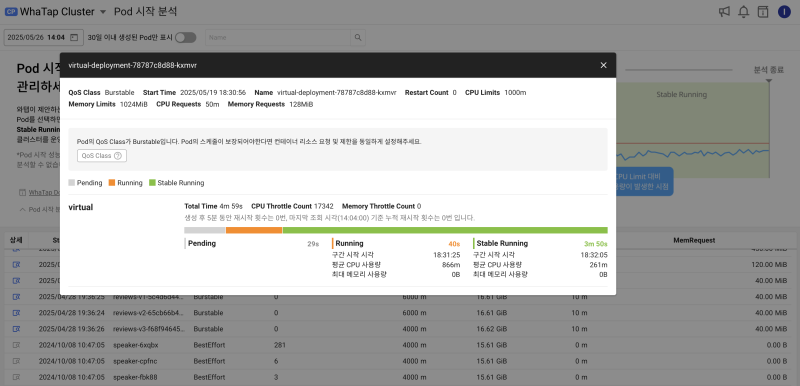Click the Running orange legend swatch
Viewport: 800px width, 386px height.
[x=112, y=183]
